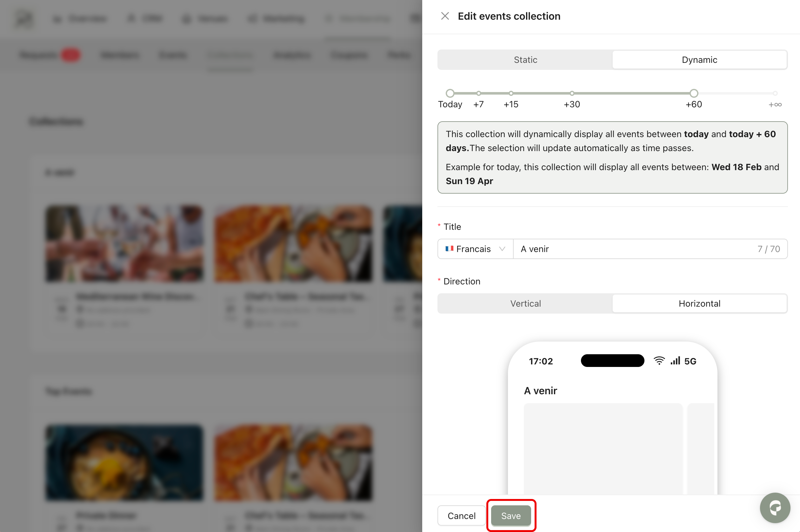Screen dimensions: 800x532
Task: Click the Today slider handle
Action: [450, 93]
